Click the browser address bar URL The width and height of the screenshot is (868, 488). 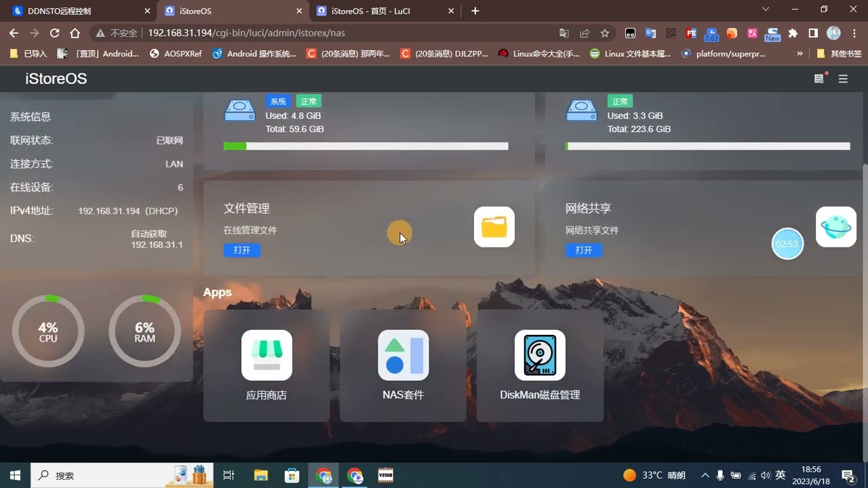(x=247, y=33)
